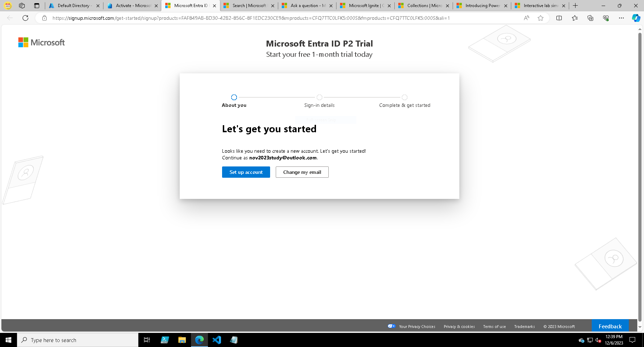Viewport: 644px width, 347px height.
Task: Open Browser essentials heart icon
Action: pyautogui.click(x=606, y=18)
